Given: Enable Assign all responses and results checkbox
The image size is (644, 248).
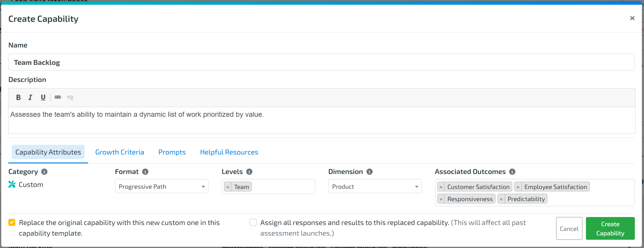Looking at the screenshot, I should [x=253, y=222].
